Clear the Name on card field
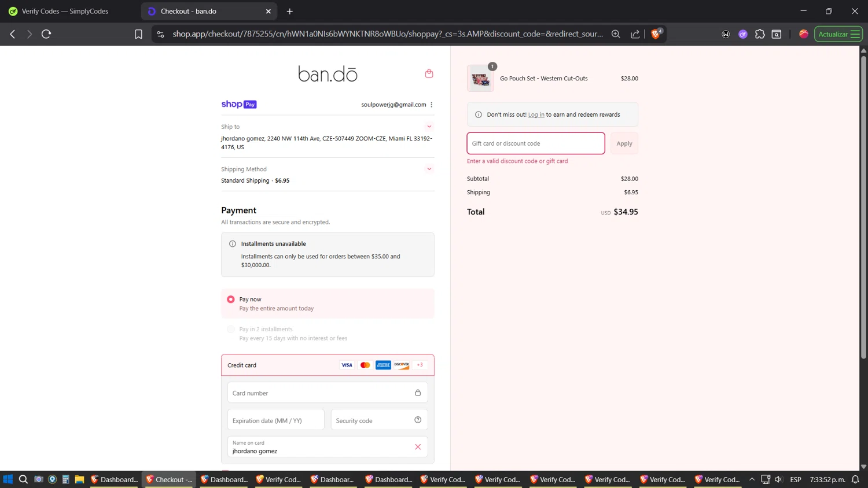The width and height of the screenshot is (868, 488). [418, 447]
